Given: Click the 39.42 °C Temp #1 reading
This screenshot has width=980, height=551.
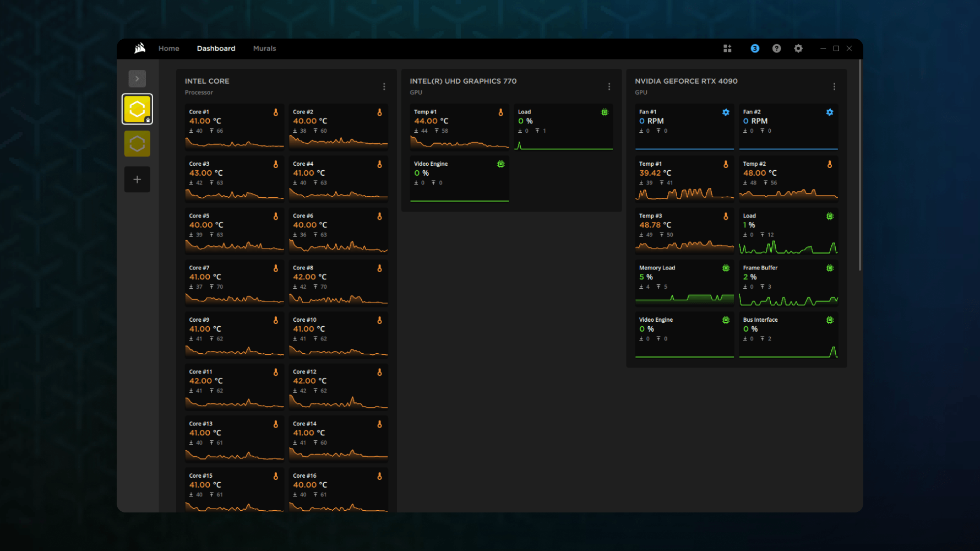Looking at the screenshot, I should click(x=655, y=173).
